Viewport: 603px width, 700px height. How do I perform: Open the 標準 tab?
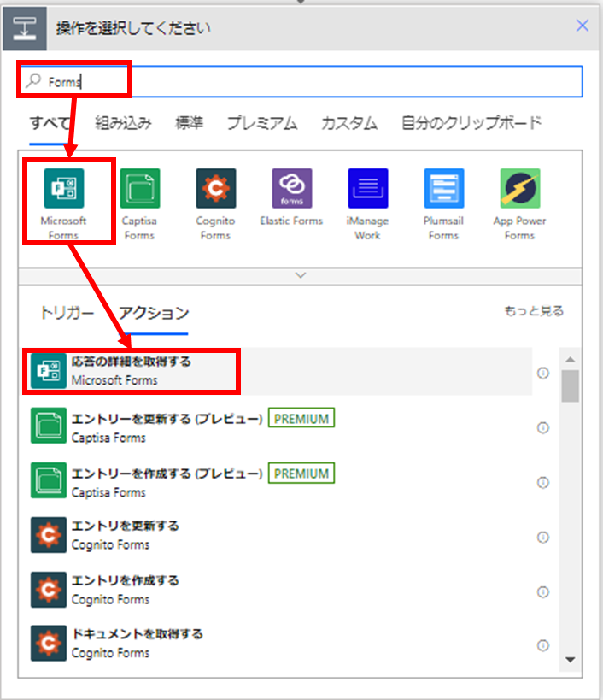189,122
